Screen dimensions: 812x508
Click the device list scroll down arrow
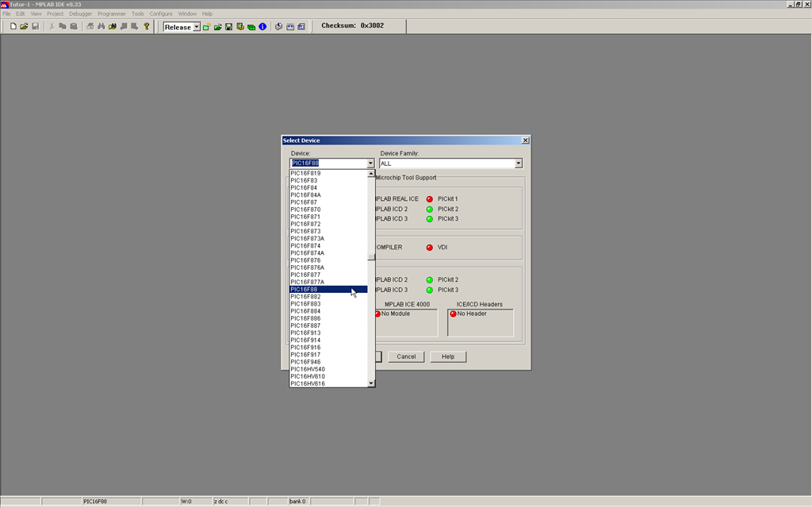[x=371, y=383]
